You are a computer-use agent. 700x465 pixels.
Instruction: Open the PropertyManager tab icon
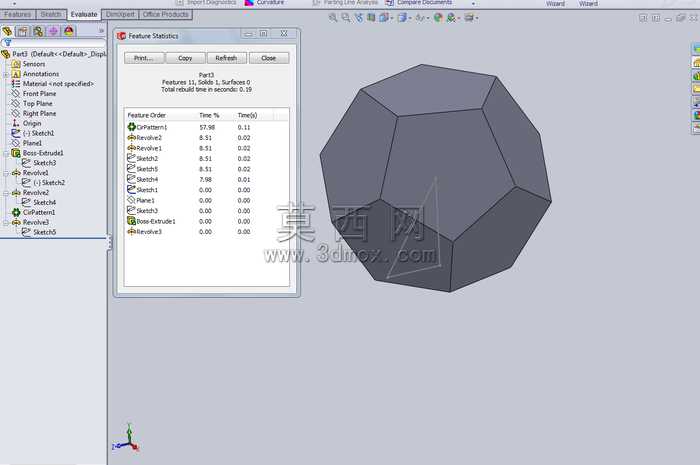pos(22,31)
